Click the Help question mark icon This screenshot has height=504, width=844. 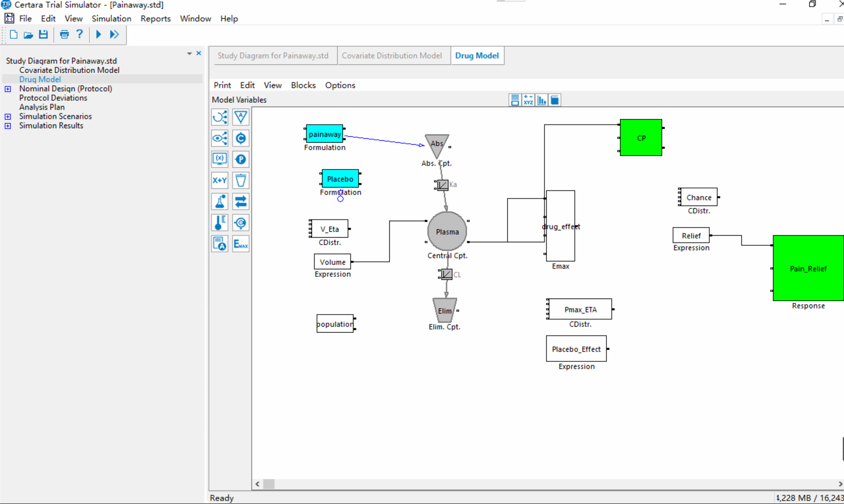tap(79, 34)
